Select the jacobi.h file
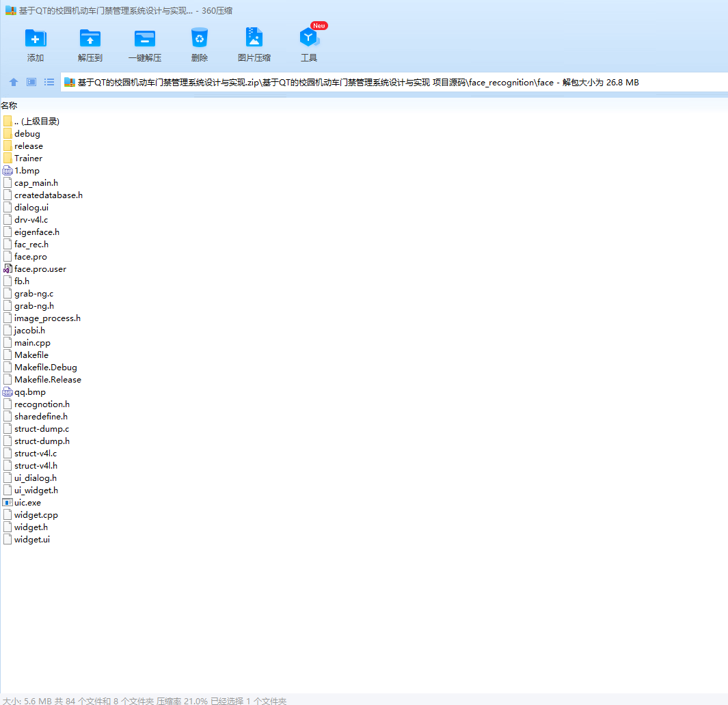 coord(24,331)
